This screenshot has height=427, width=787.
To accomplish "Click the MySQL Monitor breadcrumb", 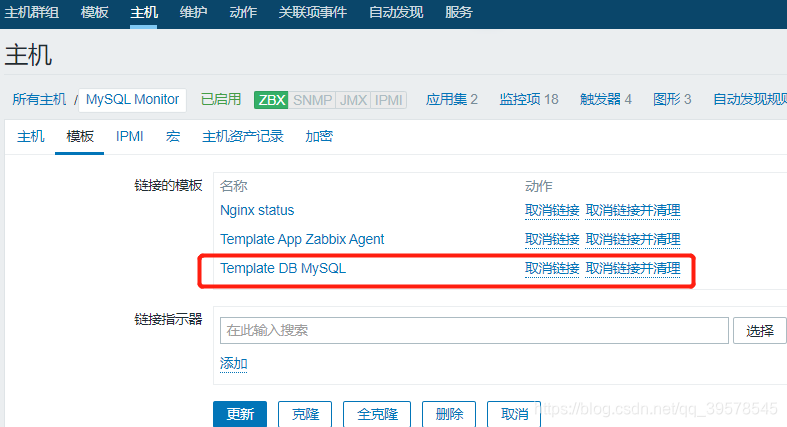I will point(133,99).
